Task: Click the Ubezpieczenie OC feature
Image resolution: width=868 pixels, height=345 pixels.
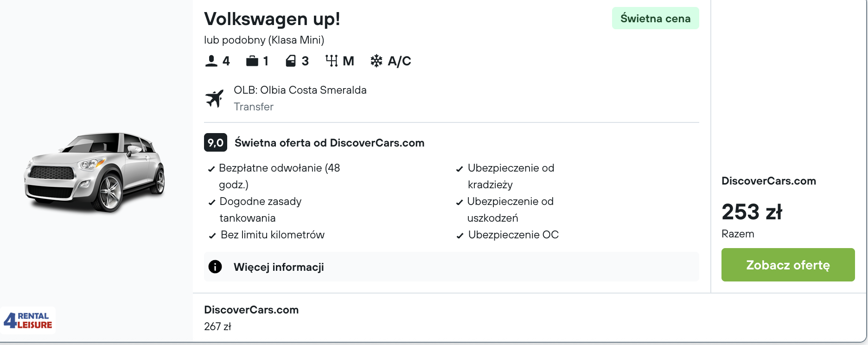Action: coord(513,235)
